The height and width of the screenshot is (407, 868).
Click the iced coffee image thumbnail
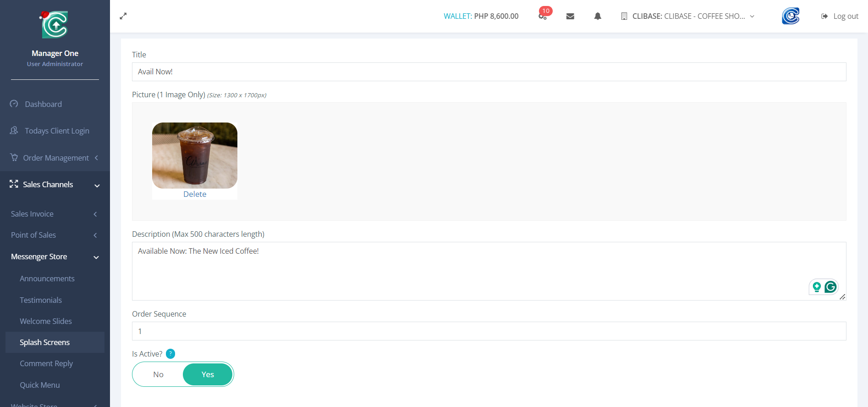195,155
